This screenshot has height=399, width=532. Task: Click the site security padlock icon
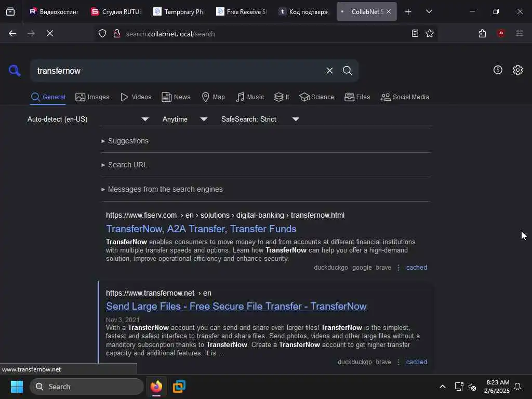[117, 34]
